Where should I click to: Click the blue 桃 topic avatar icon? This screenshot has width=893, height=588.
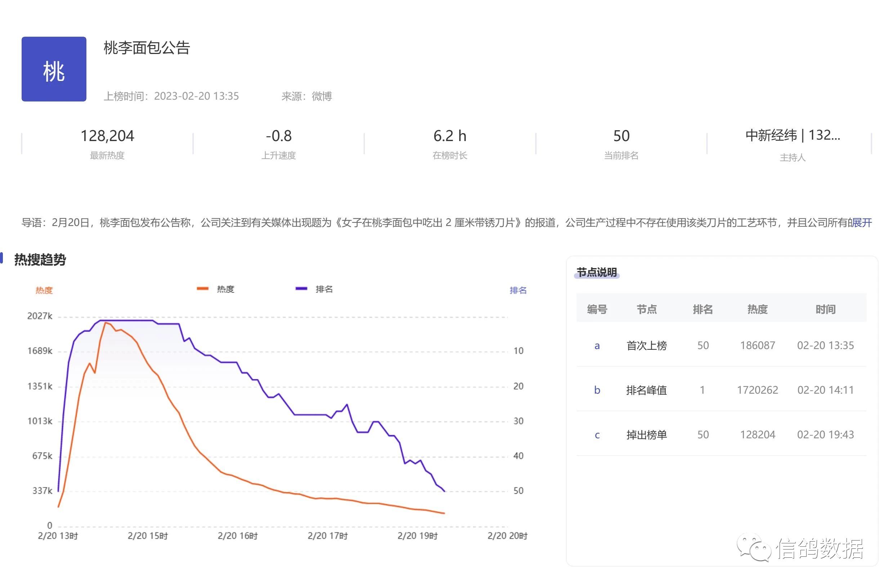point(54,69)
